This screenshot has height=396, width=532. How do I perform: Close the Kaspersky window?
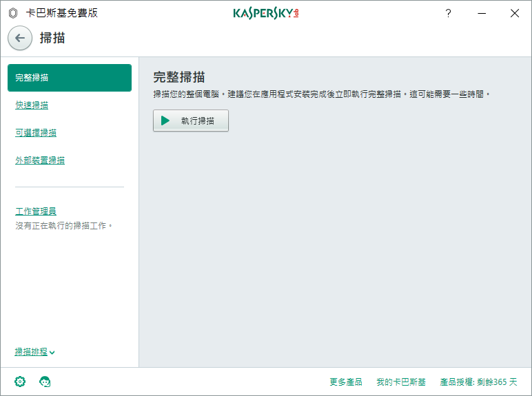(x=514, y=13)
